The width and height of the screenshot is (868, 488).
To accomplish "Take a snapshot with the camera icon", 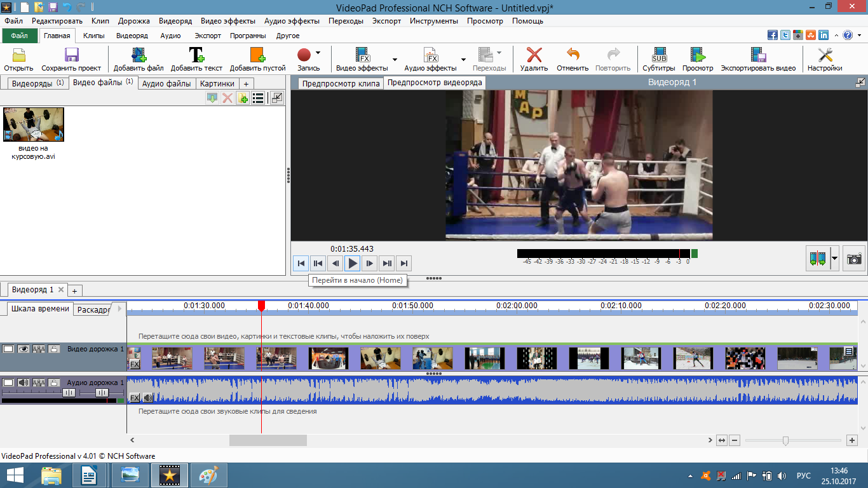I will pos(854,259).
